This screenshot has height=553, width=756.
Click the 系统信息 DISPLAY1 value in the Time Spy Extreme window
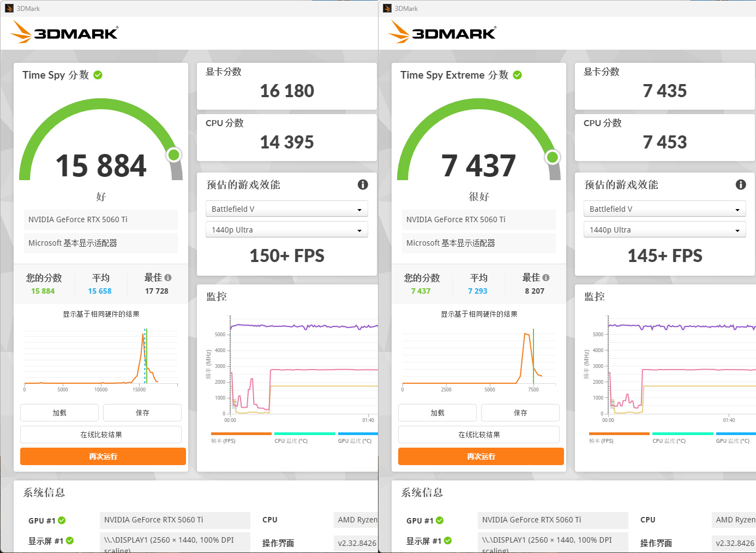pyautogui.click(x=553, y=543)
